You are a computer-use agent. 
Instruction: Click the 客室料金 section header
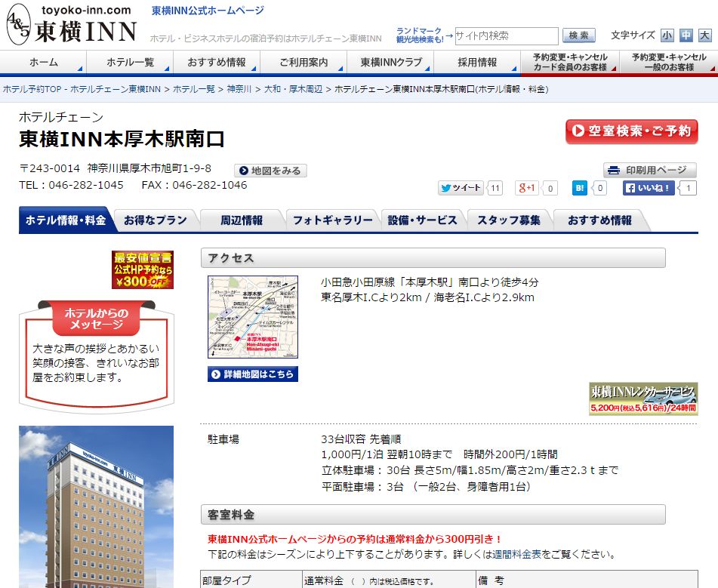click(x=433, y=515)
